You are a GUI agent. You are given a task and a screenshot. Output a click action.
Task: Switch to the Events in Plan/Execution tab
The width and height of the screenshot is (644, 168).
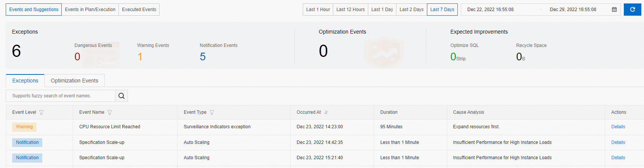90,10
